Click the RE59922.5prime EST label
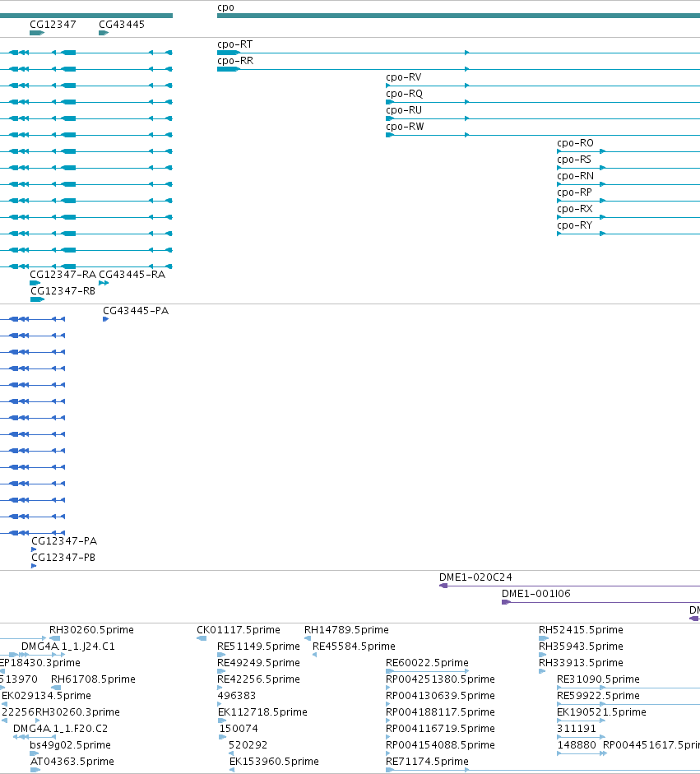 pyautogui.click(x=598, y=696)
